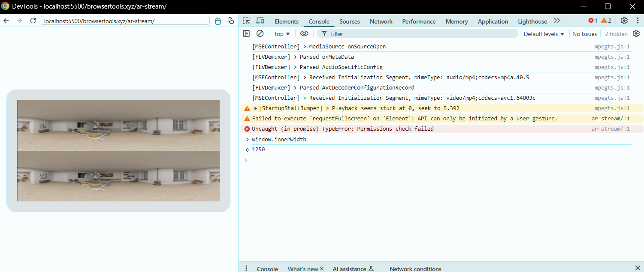644x272 pixels.
Task: Click the touch emulation hand icon
Action: coord(231,21)
